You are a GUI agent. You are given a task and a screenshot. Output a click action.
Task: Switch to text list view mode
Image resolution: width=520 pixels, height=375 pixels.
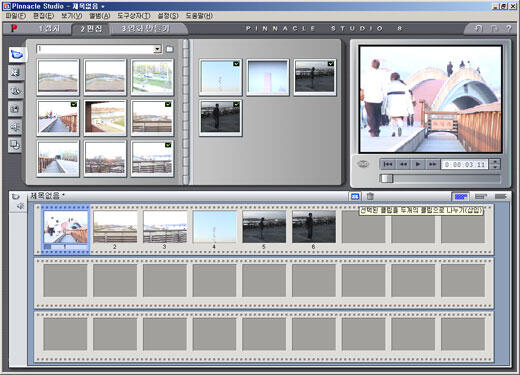500,197
